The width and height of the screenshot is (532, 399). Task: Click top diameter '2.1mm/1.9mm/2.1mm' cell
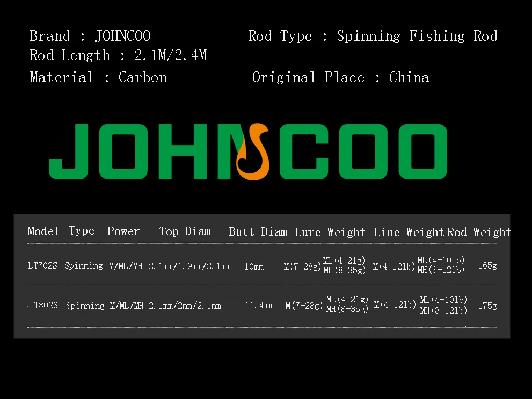(x=190, y=266)
